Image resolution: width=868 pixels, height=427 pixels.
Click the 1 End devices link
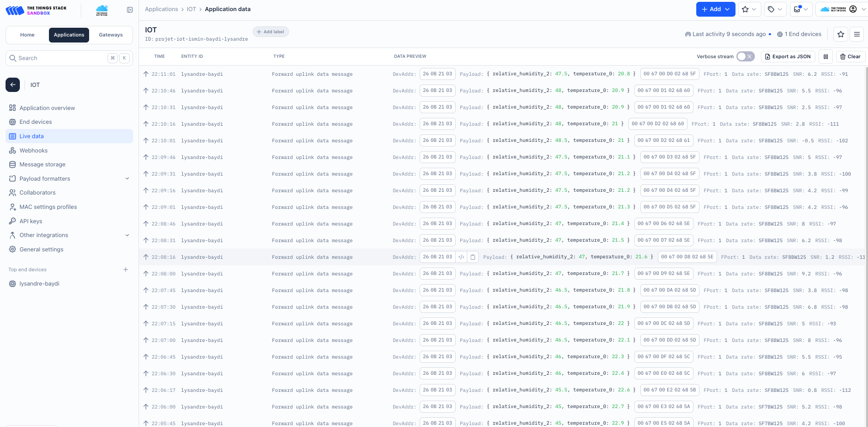point(799,34)
